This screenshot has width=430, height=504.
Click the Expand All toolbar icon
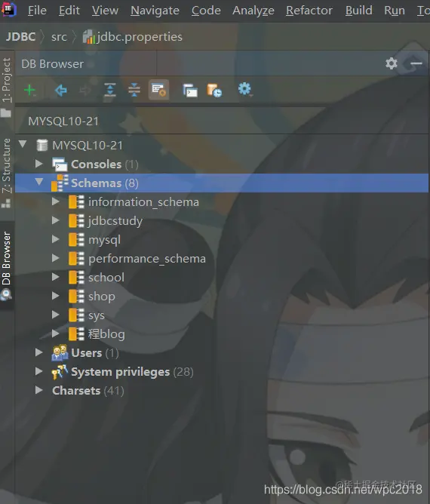click(110, 90)
